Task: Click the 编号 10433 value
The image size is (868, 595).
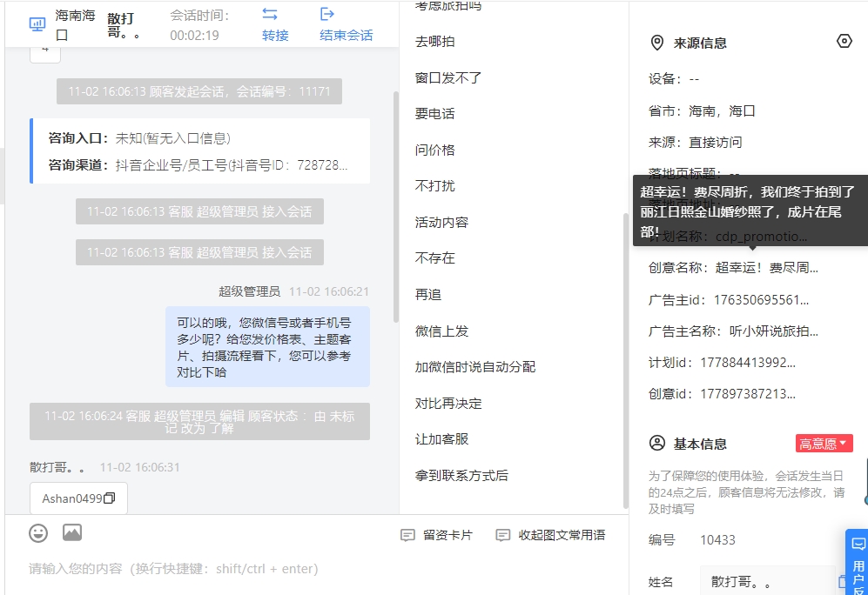Action: pyautogui.click(x=717, y=539)
